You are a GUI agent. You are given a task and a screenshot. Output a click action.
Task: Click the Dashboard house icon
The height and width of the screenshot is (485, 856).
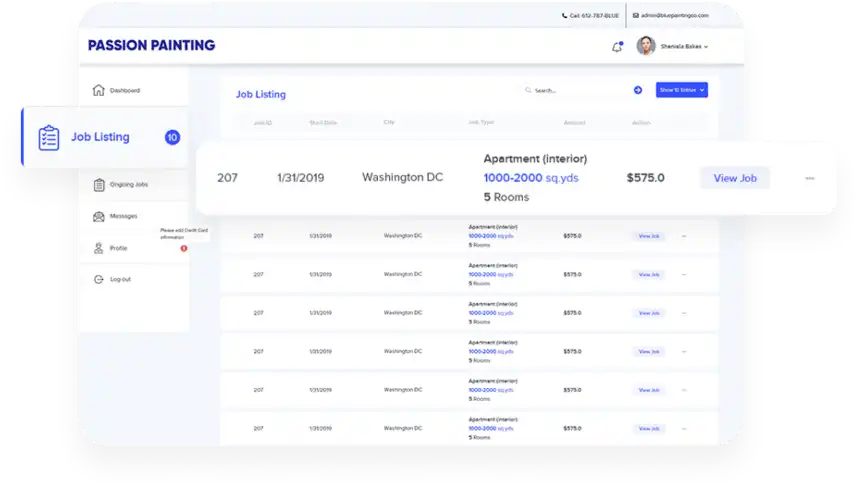(x=98, y=90)
